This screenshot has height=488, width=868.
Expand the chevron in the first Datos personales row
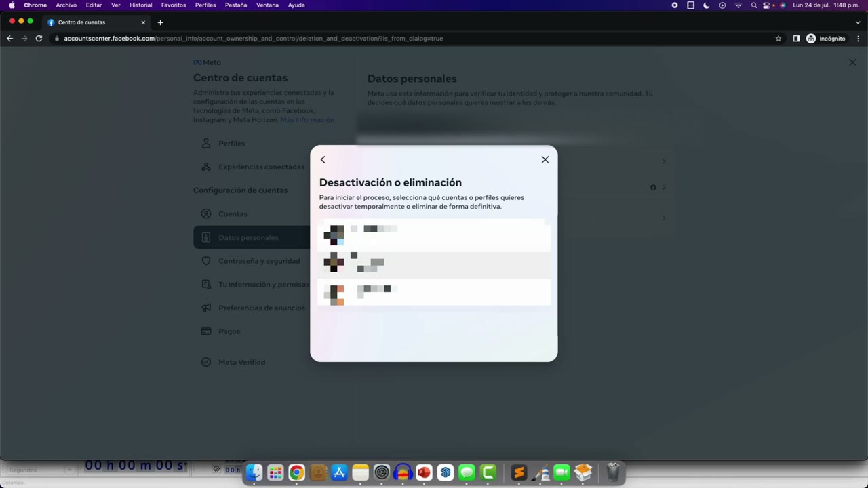tap(664, 161)
